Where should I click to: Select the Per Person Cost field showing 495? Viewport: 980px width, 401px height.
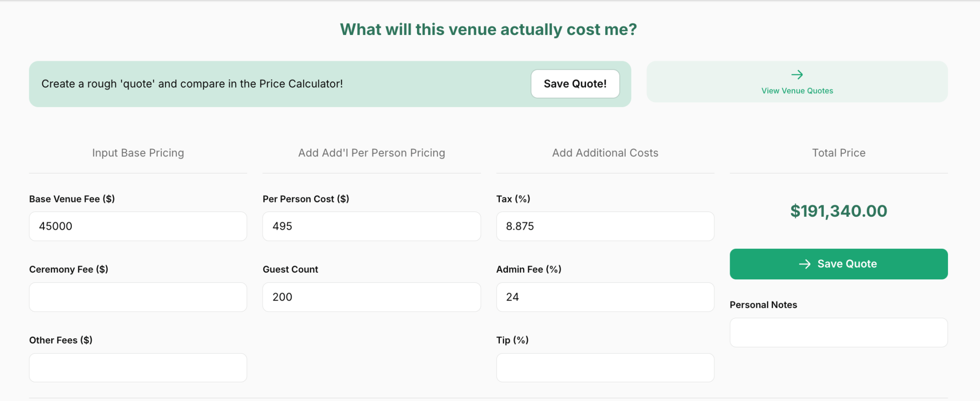(371, 226)
